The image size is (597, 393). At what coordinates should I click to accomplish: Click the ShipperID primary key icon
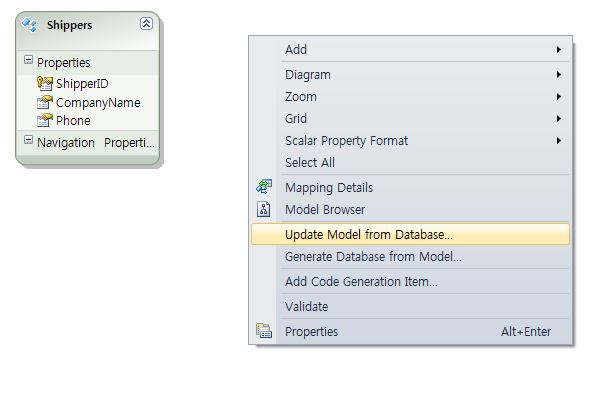[45, 83]
